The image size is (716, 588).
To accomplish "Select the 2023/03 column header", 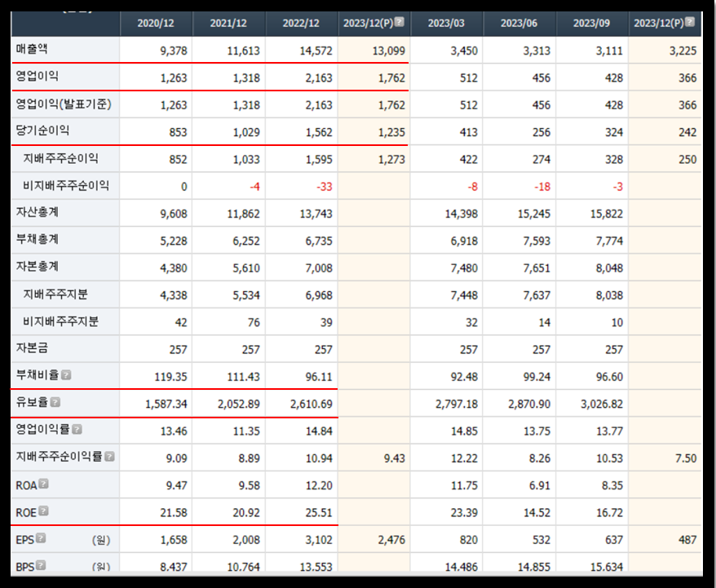I will (x=446, y=24).
